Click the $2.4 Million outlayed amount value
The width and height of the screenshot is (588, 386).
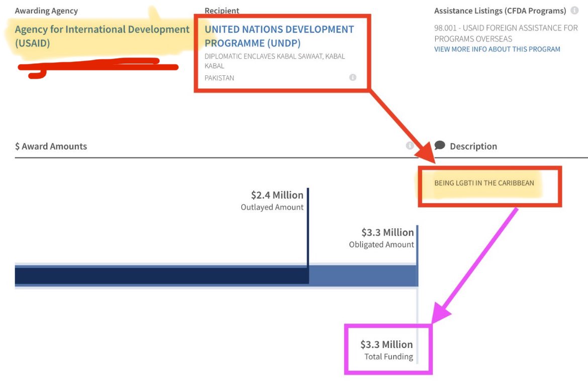tap(277, 195)
